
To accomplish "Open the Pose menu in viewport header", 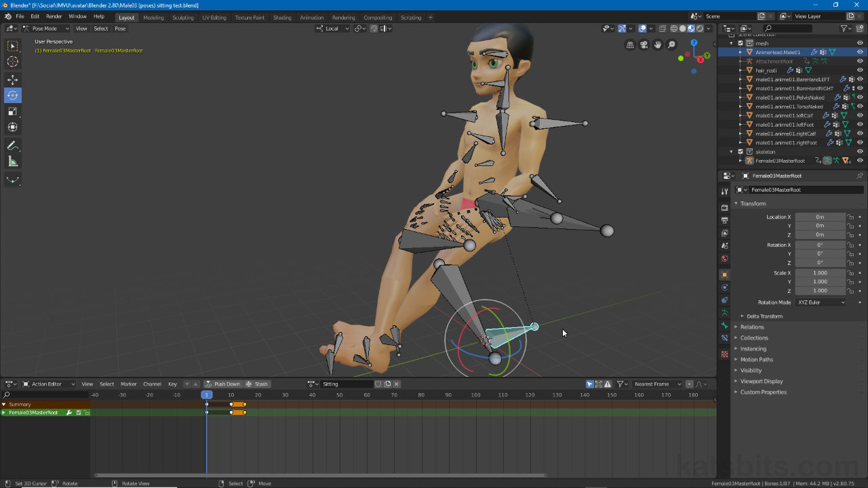I will point(120,28).
